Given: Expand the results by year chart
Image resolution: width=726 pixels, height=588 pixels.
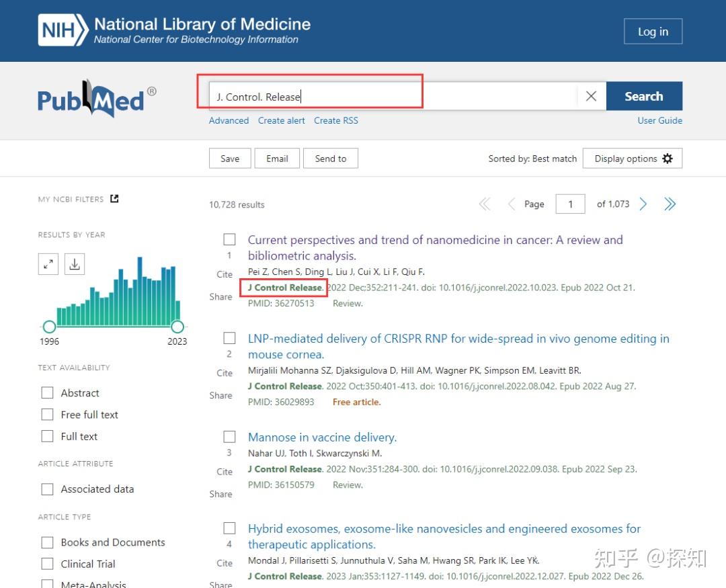Looking at the screenshot, I should [x=48, y=264].
